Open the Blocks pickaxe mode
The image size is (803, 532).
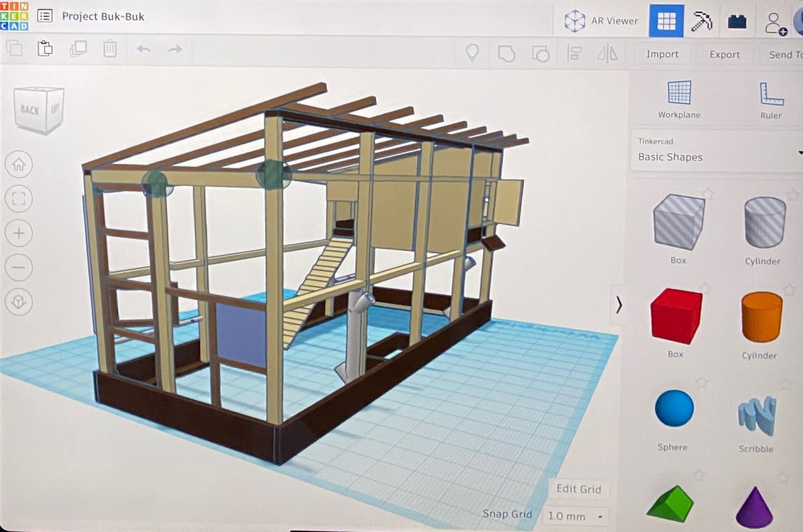[702, 21]
